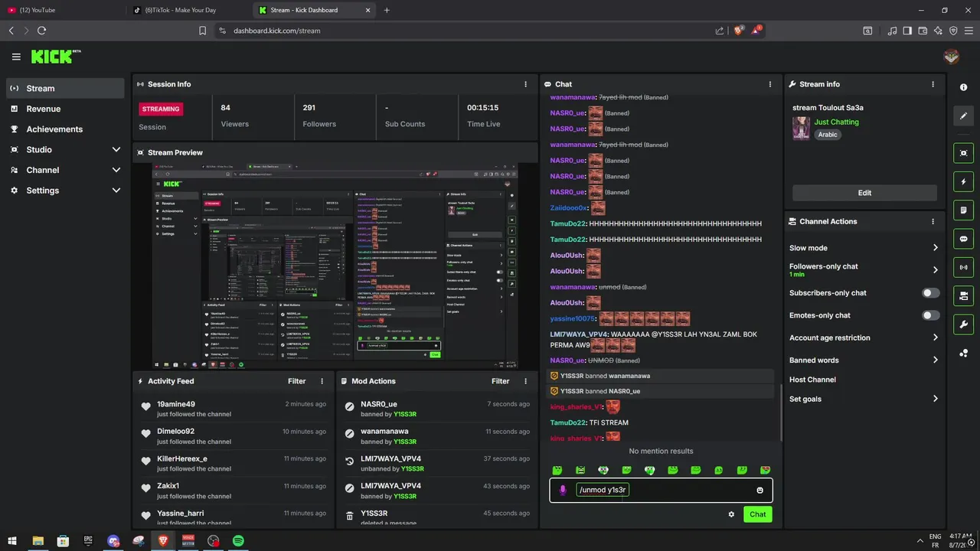Viewport: 980px width, 551px height.
Task: Click Brave shields icon in address bar
Action: tap(739, 31)
